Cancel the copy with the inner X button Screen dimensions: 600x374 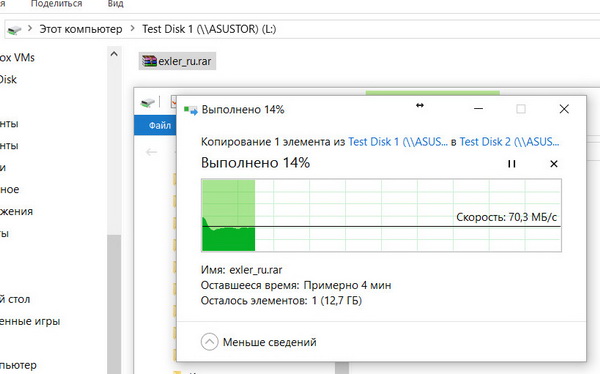pos(554,164)
